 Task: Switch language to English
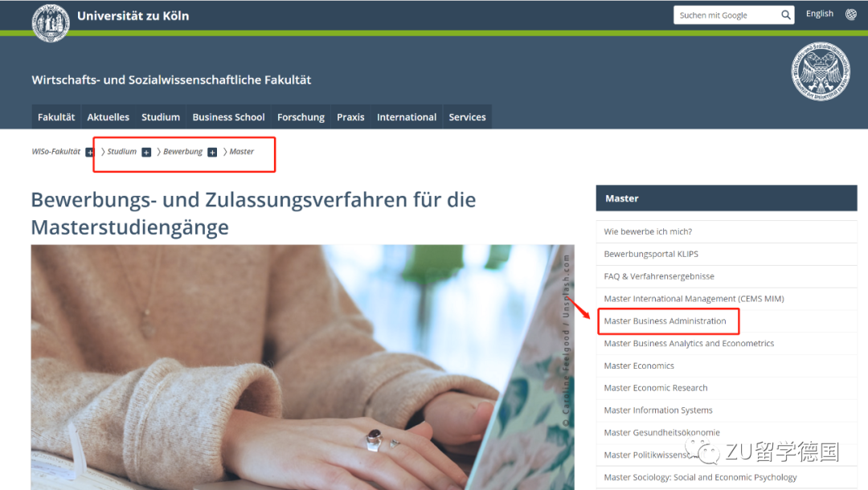819,14
